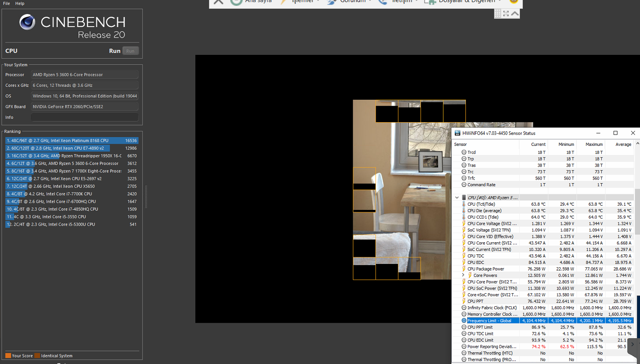
Task: Select ranking row Intel Core i5-5300U CPU
Action: [x=71, y=224]
